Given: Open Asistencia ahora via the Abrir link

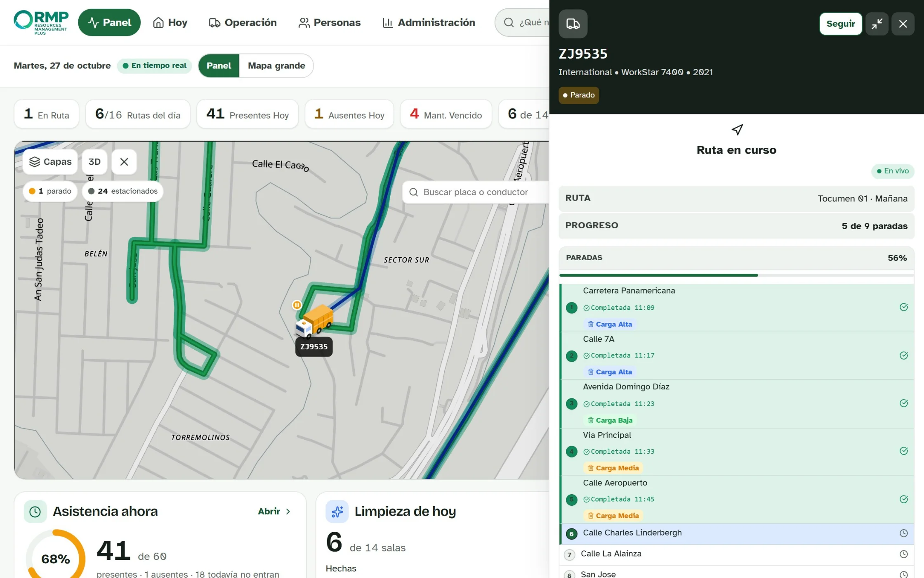Looking at the screenshot, I should click(275, 512).
